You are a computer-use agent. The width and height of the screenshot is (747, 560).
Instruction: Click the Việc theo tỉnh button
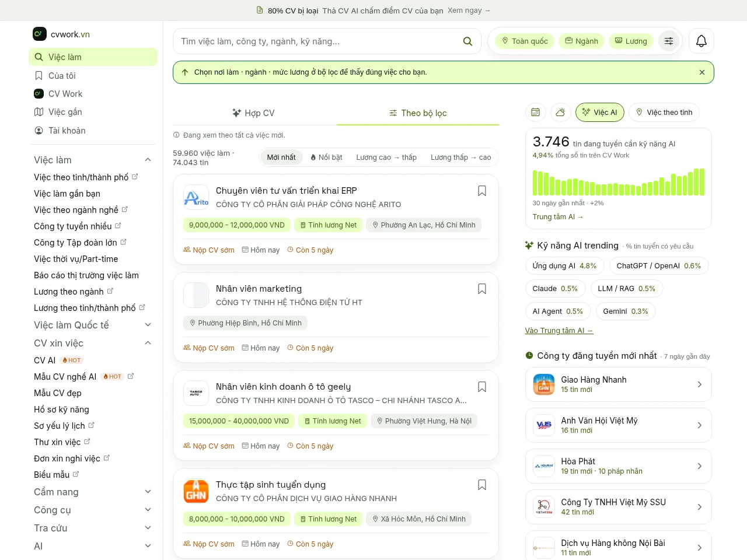tap(664, 113)
